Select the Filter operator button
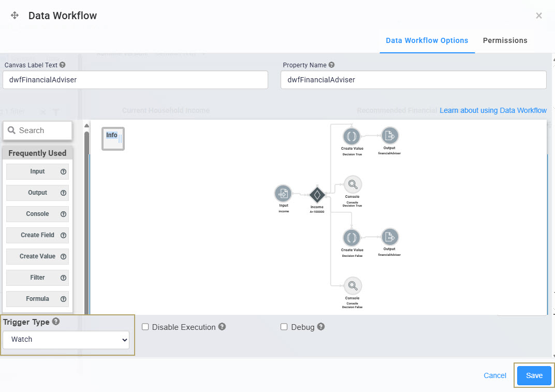This screenshot has height=392, width=555. (x=37, y=278)
